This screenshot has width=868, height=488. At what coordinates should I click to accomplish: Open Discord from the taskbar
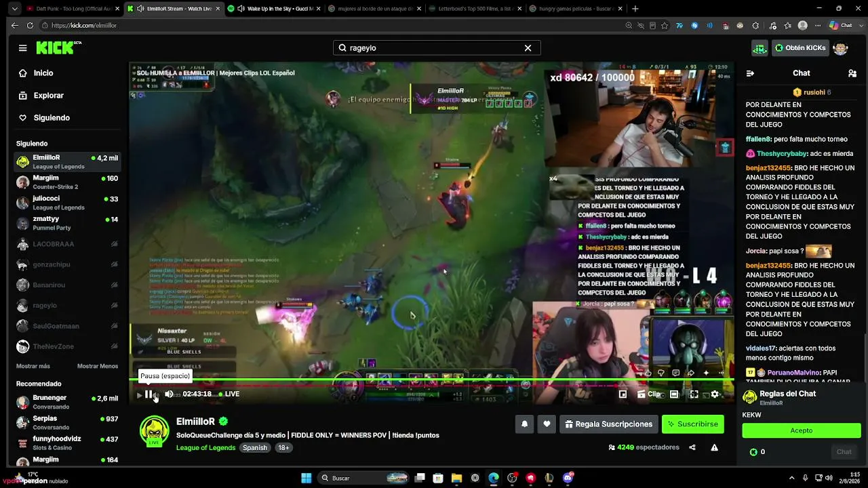pyautogui.click(x=568, y=478)
